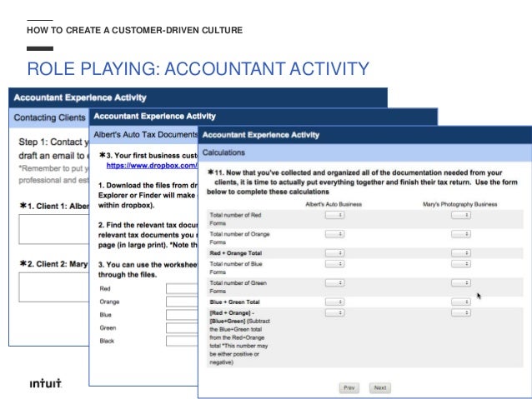This screenshot has width=532, height=399.
Task: Open Albert's Blue + Green Total dropdown
Action: pyautogui.click(x=334, y=302)
